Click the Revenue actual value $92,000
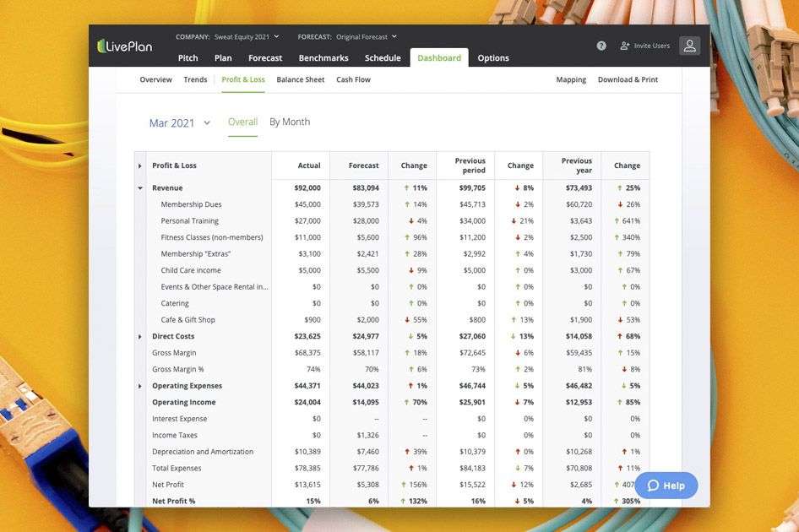Viewport: 799px width, 532px height. (307, 188)
